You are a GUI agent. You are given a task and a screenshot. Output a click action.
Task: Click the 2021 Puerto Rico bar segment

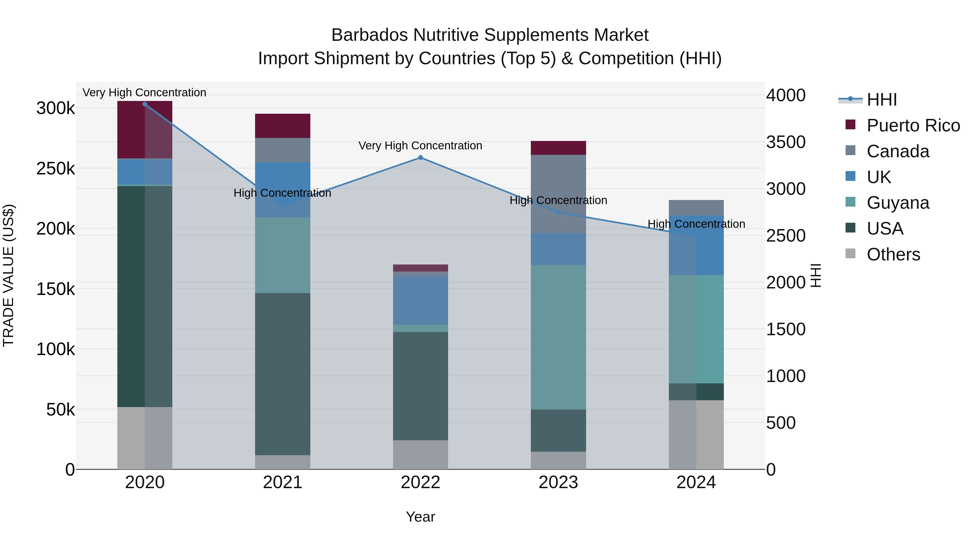click(283, 126)
